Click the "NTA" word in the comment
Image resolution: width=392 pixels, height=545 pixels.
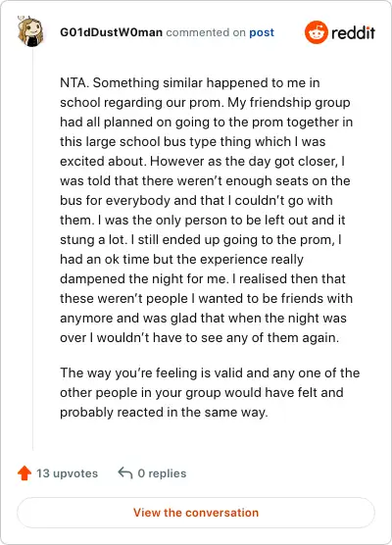pyautogui.click(x=73, y=82)
